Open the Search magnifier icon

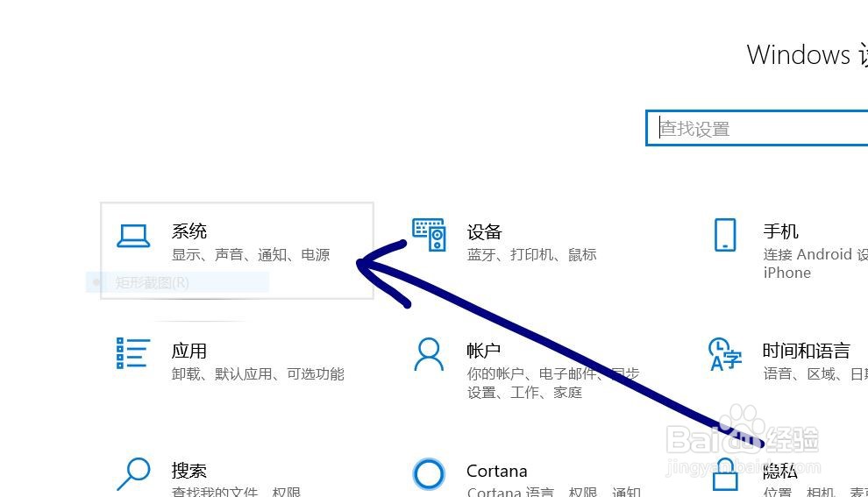pos(133,473)
